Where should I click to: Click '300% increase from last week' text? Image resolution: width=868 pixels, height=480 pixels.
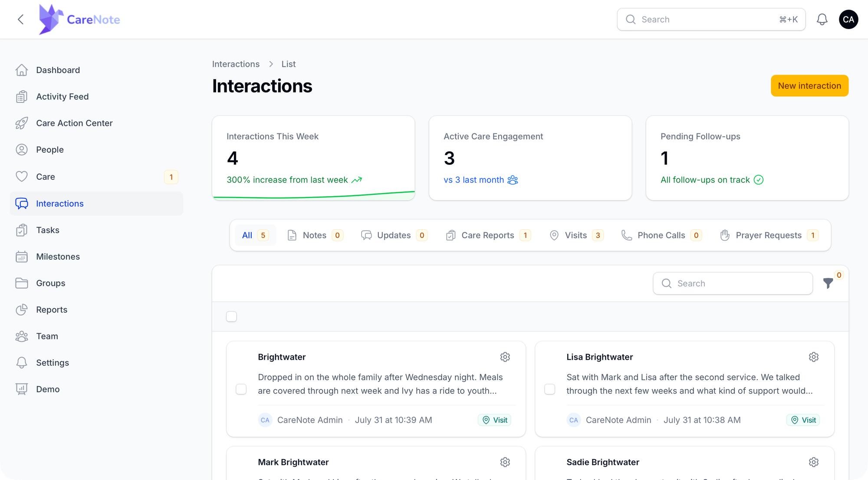287,180
